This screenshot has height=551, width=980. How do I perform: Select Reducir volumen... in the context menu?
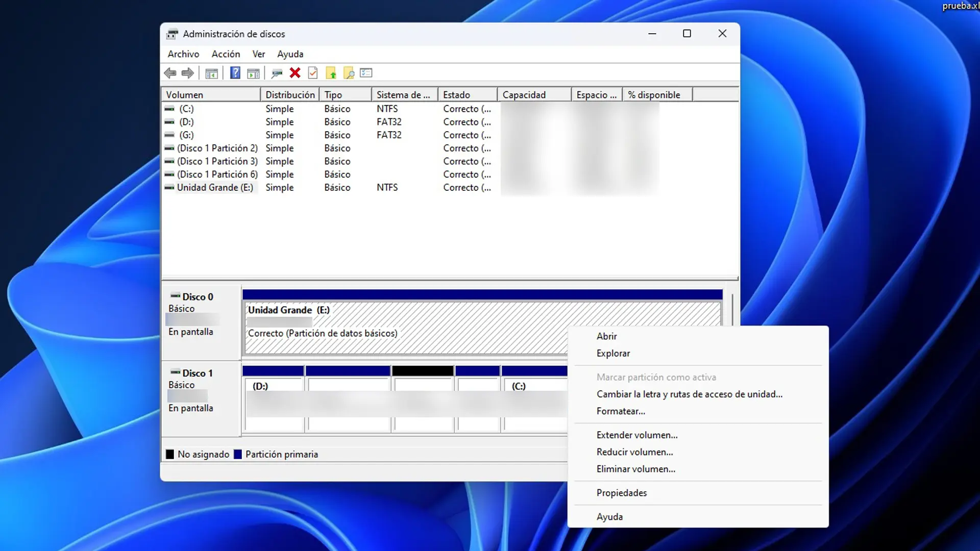(634, 452)
